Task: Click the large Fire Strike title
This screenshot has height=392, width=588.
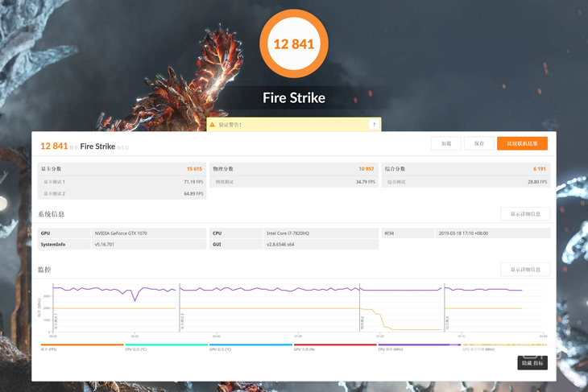Action: click(294, 98)
